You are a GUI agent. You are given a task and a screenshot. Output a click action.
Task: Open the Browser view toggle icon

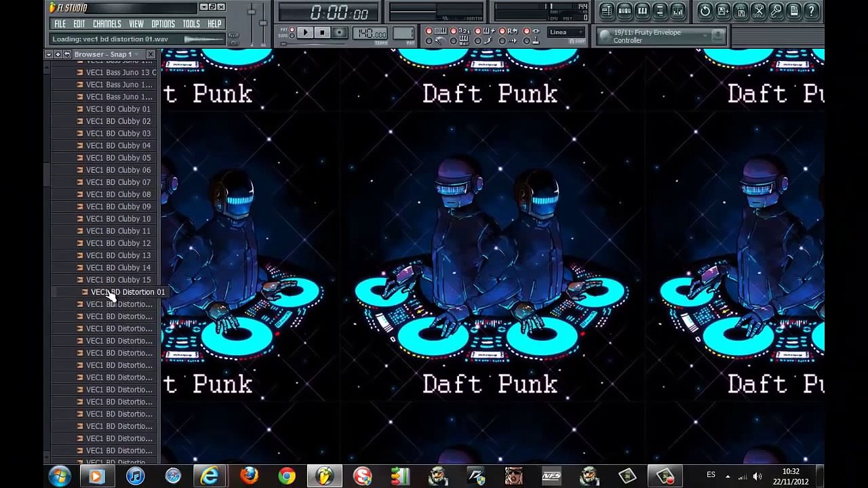tap(660, 10)
